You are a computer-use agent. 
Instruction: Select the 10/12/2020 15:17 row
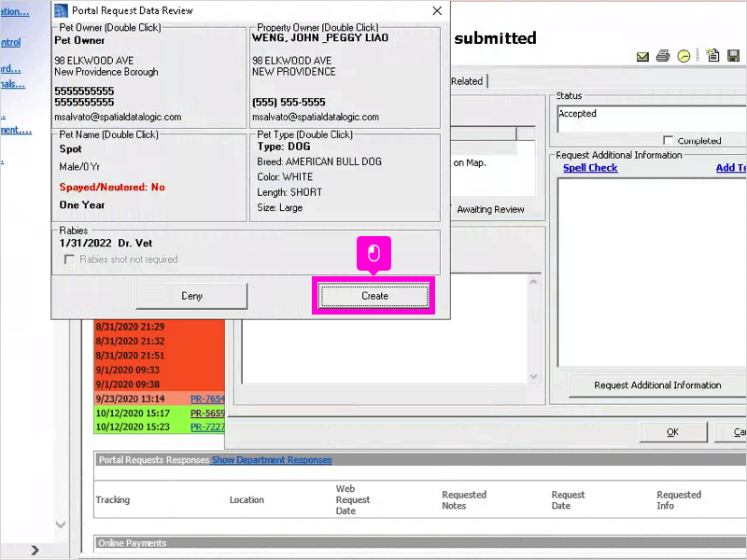159,413
